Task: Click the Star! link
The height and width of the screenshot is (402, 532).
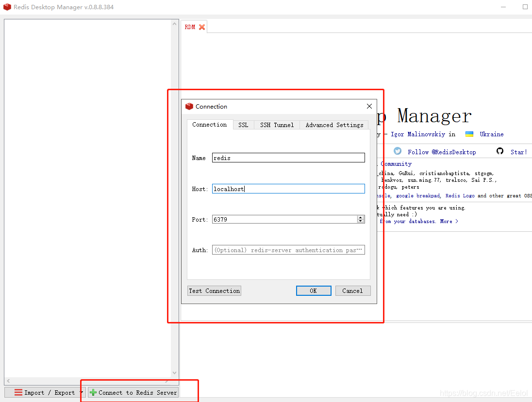Action: pyautogui.click(x=519, y=152)
